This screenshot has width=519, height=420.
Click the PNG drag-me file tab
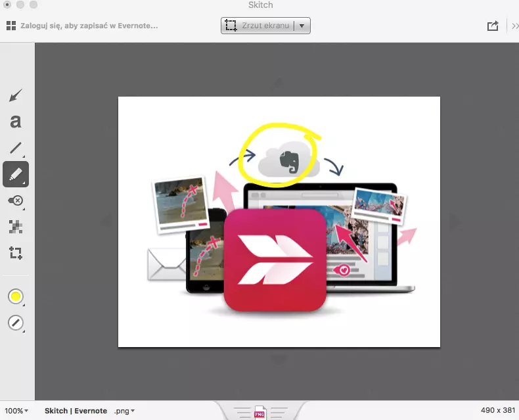point(260,412)
